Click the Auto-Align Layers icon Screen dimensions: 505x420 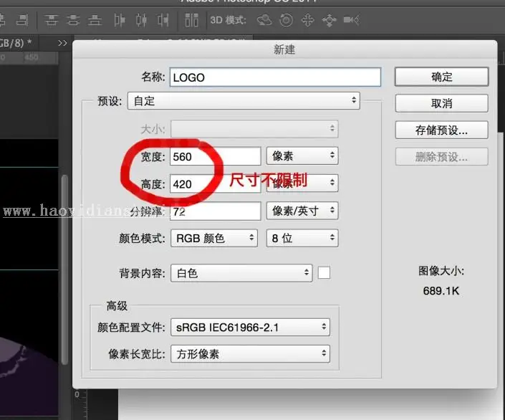(192, 20)
